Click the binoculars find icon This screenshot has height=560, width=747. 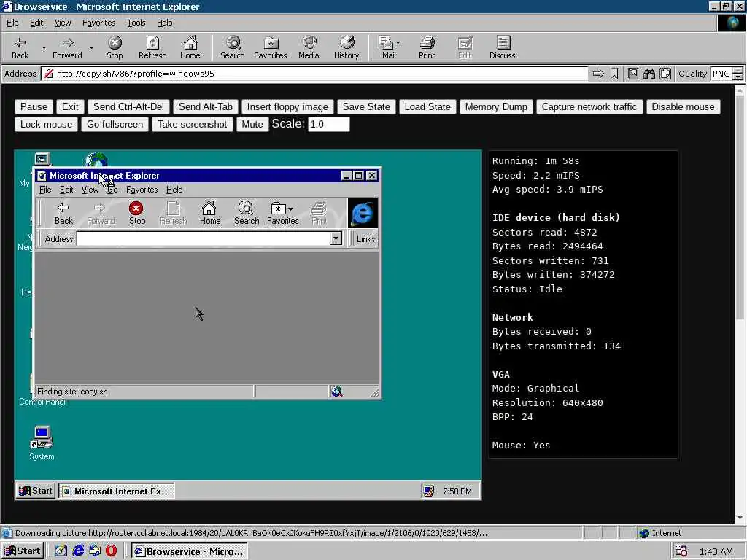tap(649, 74)
